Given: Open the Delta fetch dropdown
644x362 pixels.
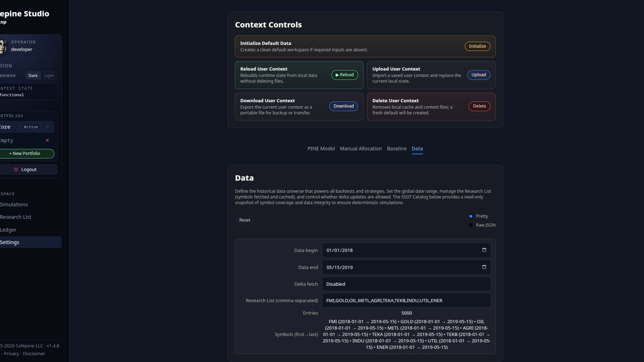Looking at the screenshot, I should 406,284.
